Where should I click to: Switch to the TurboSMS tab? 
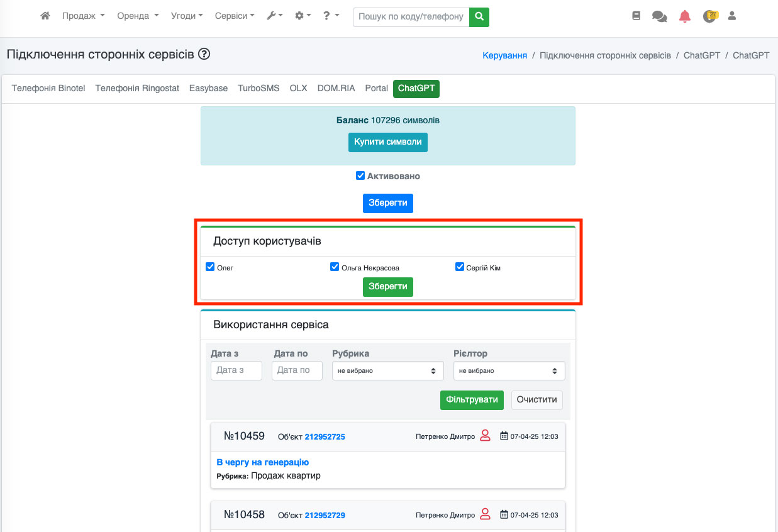[258, 89]
